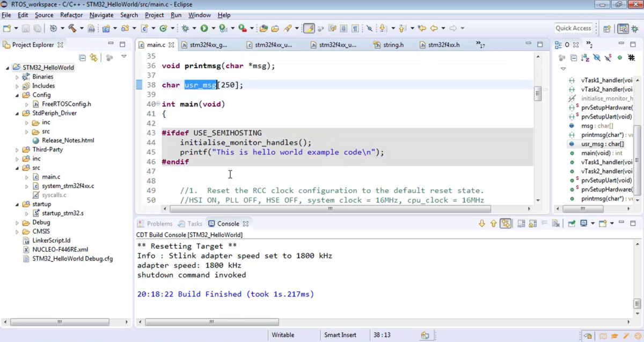Click the Debug bug icon in toolbar
The height and width of the screenshot is (342, 644).
[185, 28]
